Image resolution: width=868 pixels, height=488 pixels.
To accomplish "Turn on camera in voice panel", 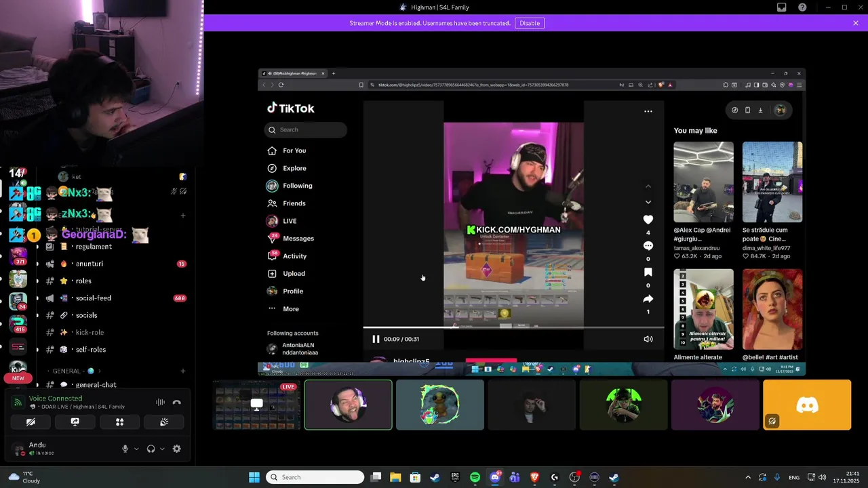I will tap(31, 422).
